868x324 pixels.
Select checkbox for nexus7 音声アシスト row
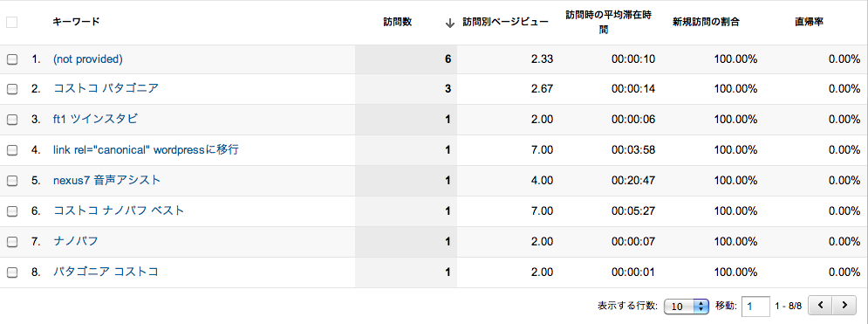tap(11, 181)
